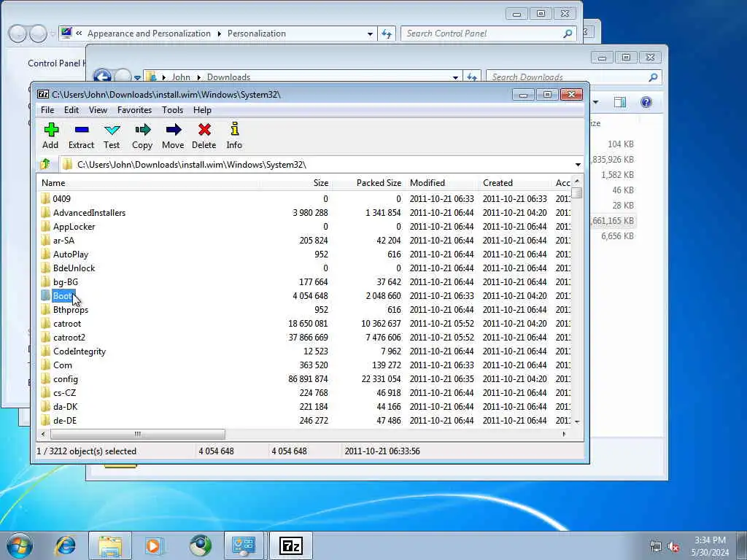Open the Help menu
Screen dimensions: 747x560
[x=202, y=110]
